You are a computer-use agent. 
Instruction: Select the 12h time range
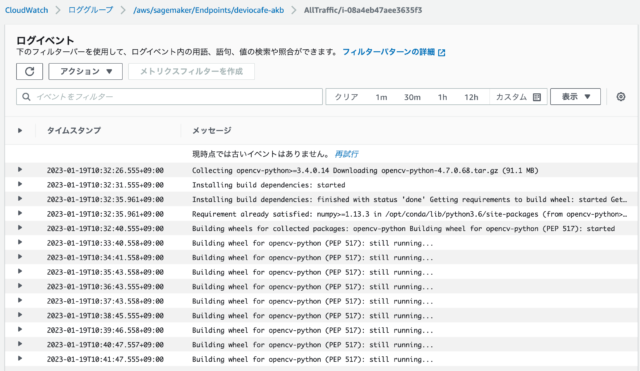tap(471, 97)
